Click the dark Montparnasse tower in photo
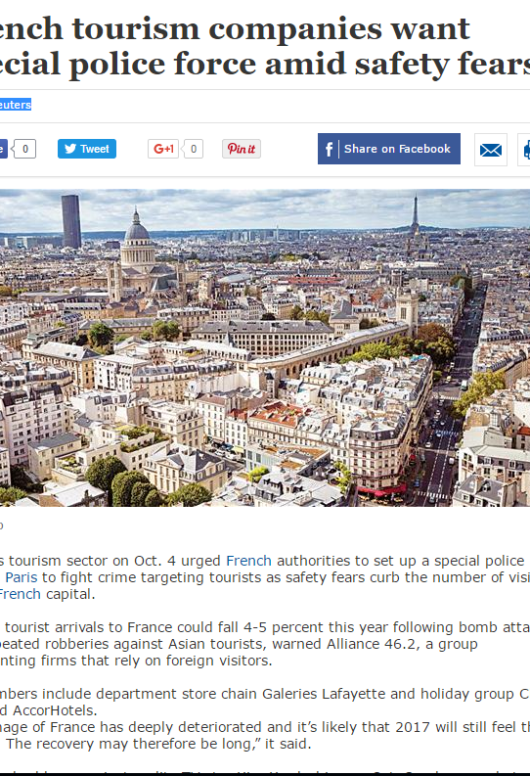 coord(71,221)
